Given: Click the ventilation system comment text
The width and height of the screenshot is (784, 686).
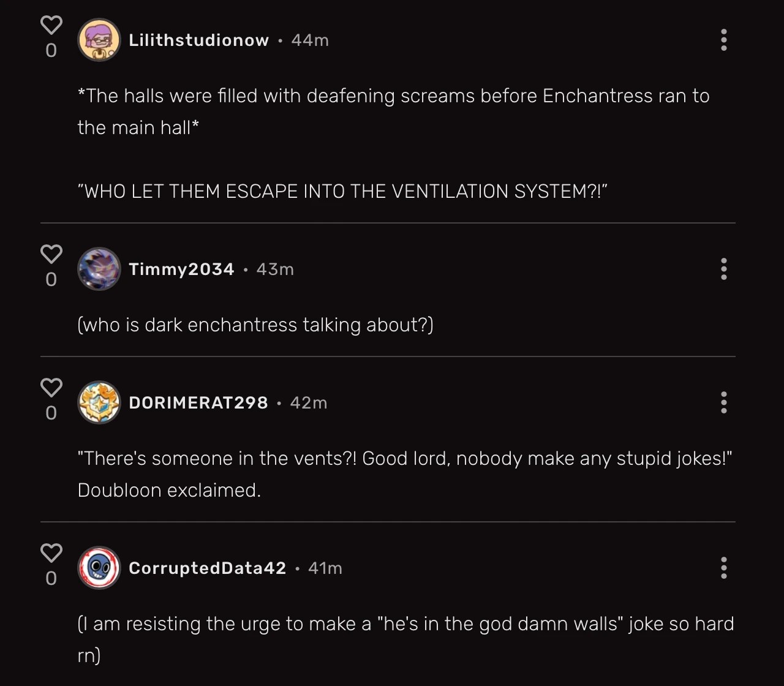Looking at the screenshot, I should tap(342, 191).
